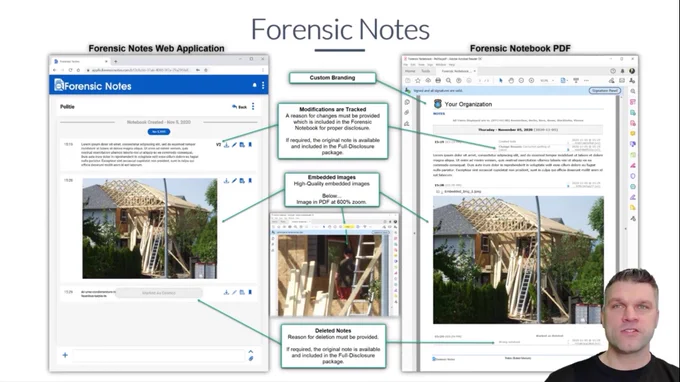Screen dimensions: 680x382
Task: Click the browser address bar URL
Action: pos(141,70)
